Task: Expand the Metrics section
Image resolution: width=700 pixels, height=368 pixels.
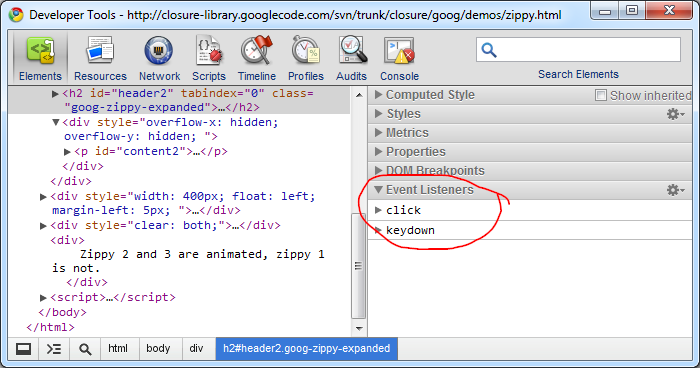Action: 379,133
